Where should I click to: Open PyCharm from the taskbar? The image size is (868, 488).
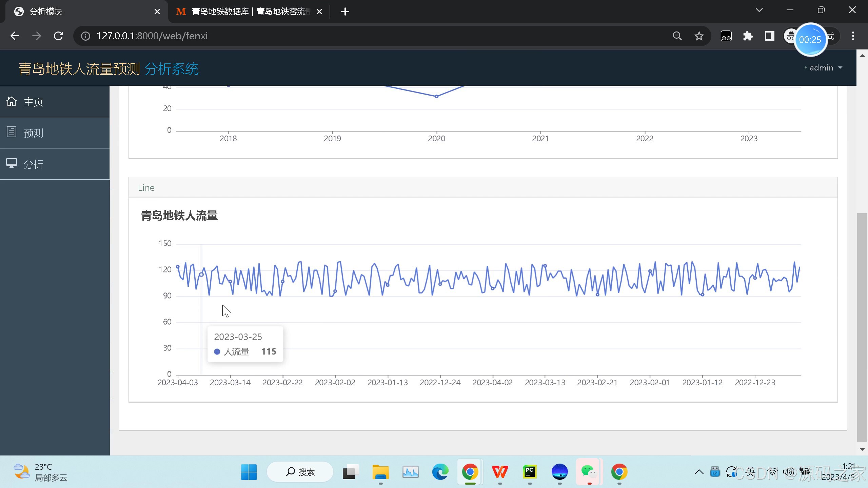point(530,472)
